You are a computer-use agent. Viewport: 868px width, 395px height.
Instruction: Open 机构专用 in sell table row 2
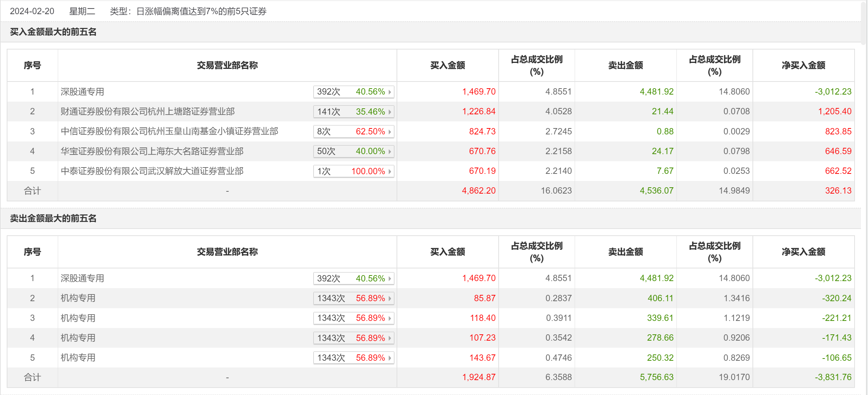point(78,298)
